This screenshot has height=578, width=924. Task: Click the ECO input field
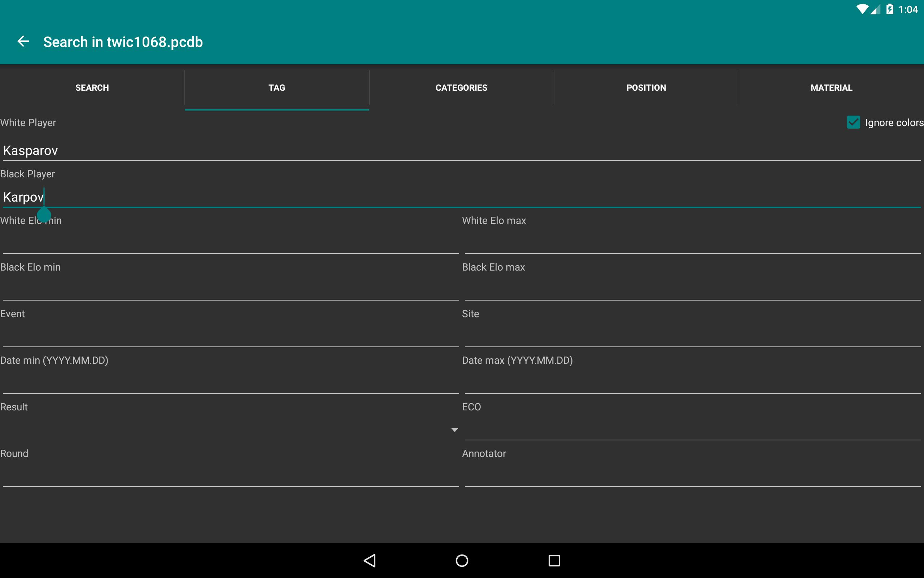693,430
